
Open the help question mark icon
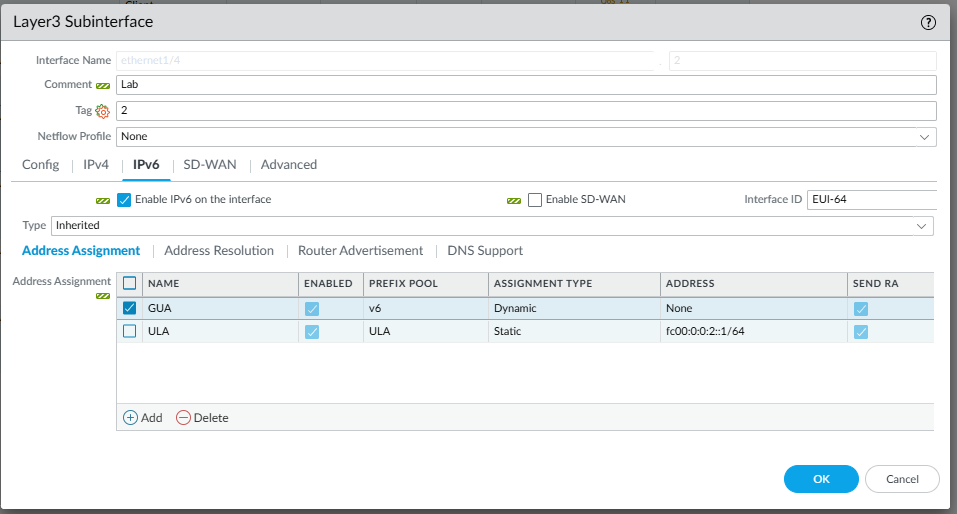coord(928,22)
